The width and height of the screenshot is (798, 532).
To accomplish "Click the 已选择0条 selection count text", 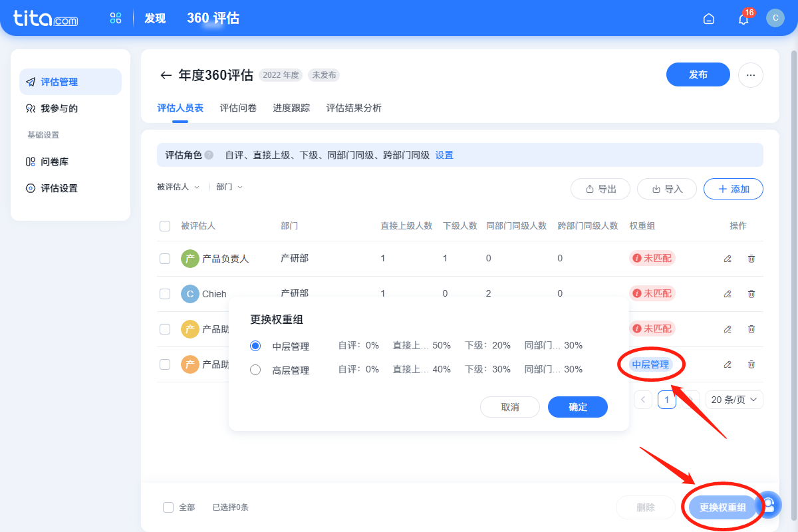I will tap(231, 507).
